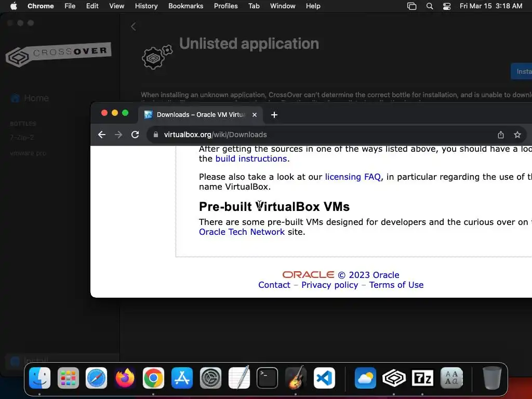Launch Terminal from the Dock
Screen dimensions: 532x399
coord(268,378)
